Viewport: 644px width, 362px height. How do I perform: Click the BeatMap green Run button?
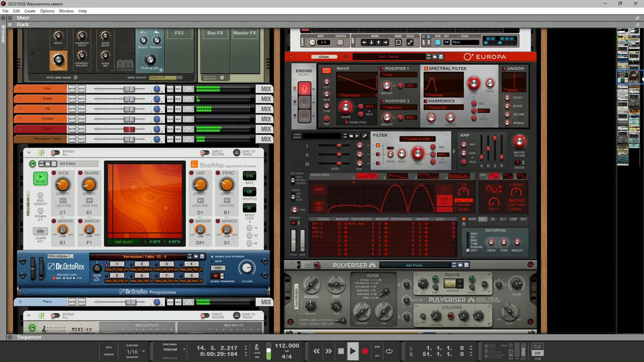(x=40, y=178)
